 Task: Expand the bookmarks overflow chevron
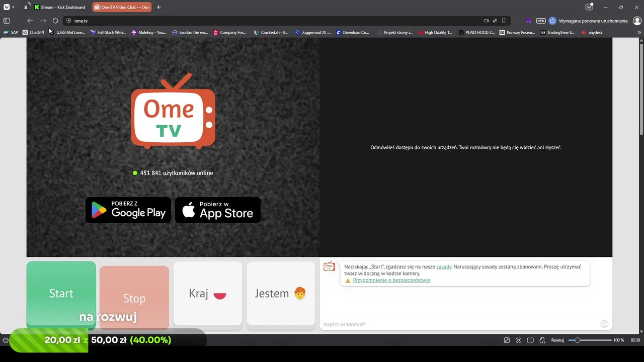coord(639,32)
